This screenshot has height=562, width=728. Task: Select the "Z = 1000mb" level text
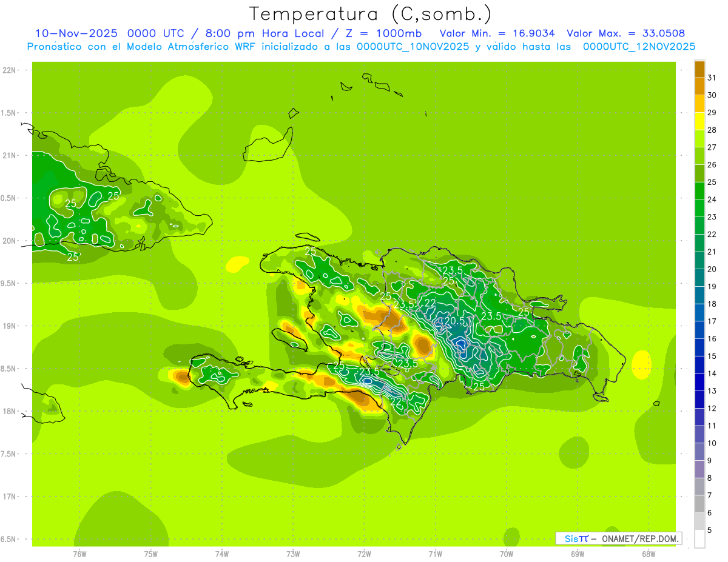click(x=383, y=33)
